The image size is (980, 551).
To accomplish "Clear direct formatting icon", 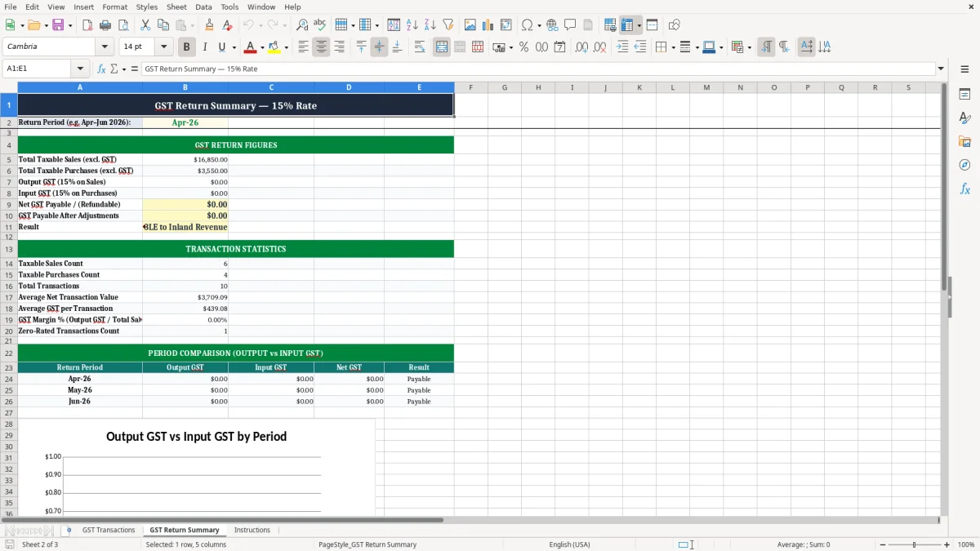I will coord(227,25).
